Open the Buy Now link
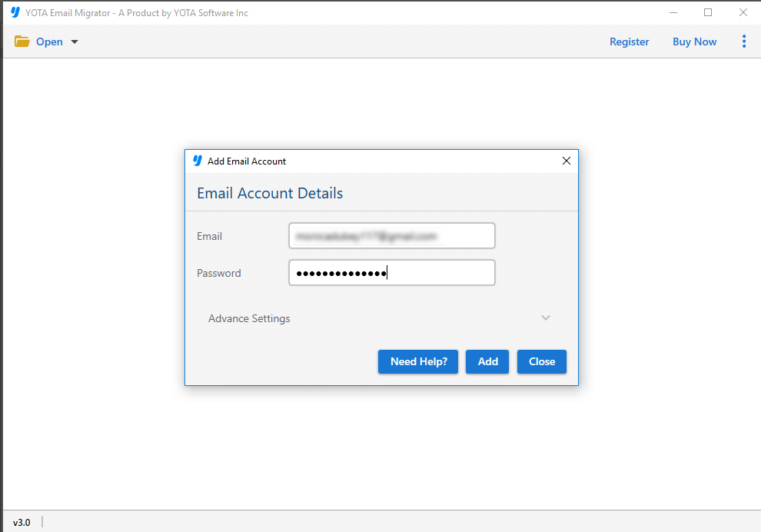The image size is (761, 532). click(x=694, y=42)
